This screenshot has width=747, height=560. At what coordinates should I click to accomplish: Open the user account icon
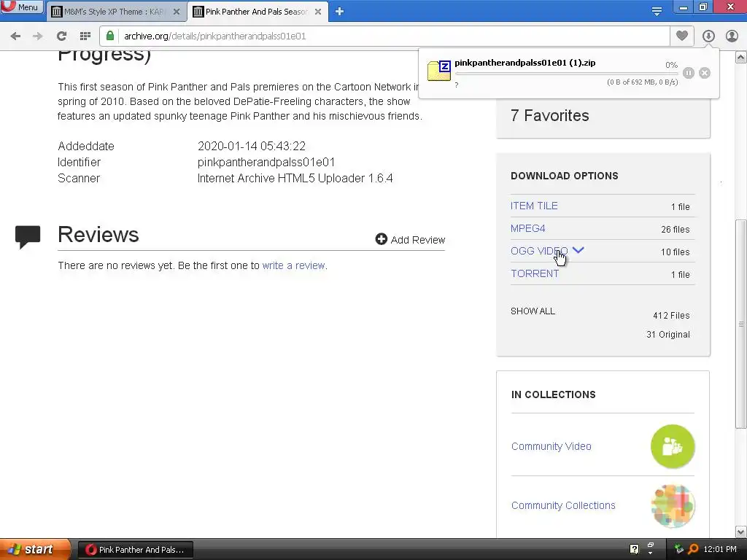pyautogui.click(x=732, y=36)
